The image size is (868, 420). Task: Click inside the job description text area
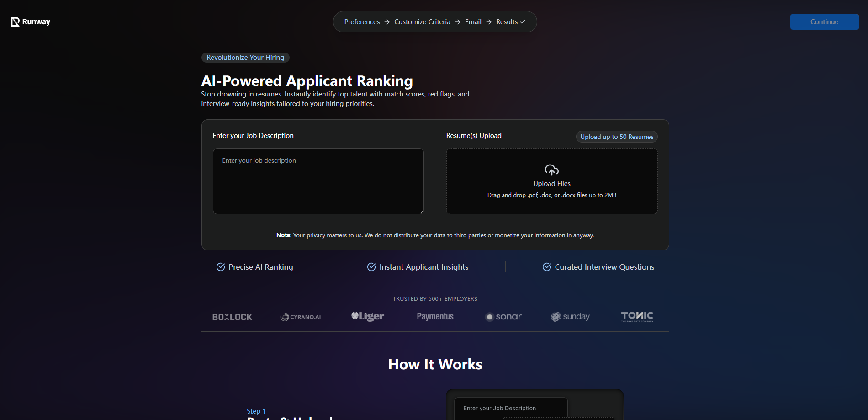pyautogui.click(x=318, y=181)
